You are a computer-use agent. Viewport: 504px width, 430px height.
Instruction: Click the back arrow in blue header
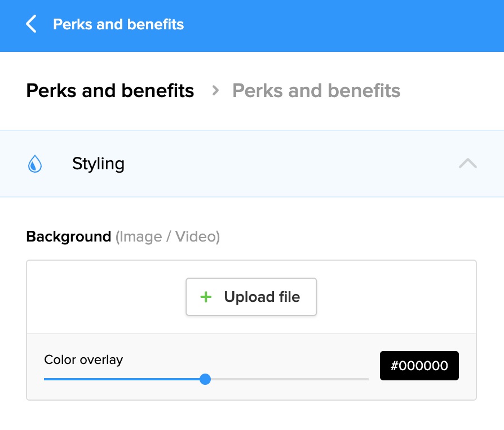[32, 24]
